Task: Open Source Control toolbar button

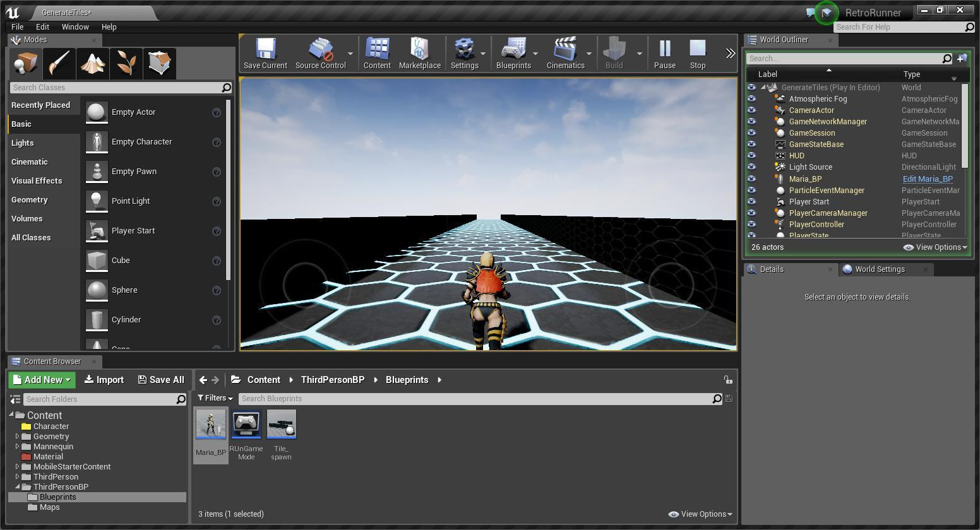Action: 320,53
